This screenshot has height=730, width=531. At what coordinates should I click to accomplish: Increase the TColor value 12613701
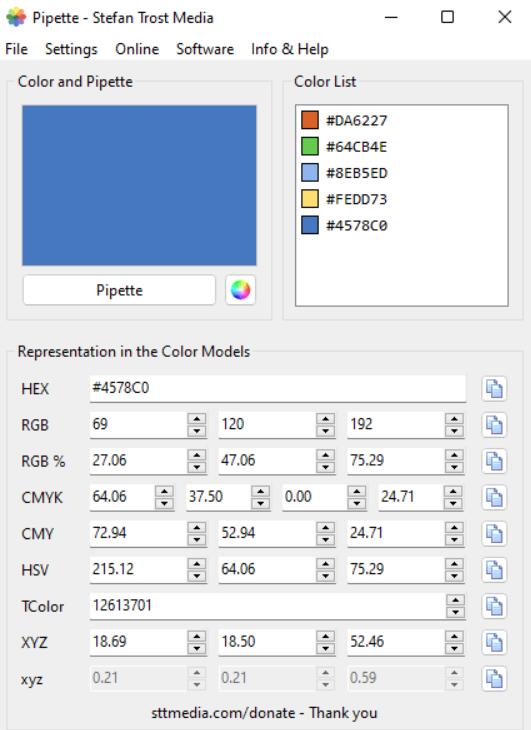[455, 600]
